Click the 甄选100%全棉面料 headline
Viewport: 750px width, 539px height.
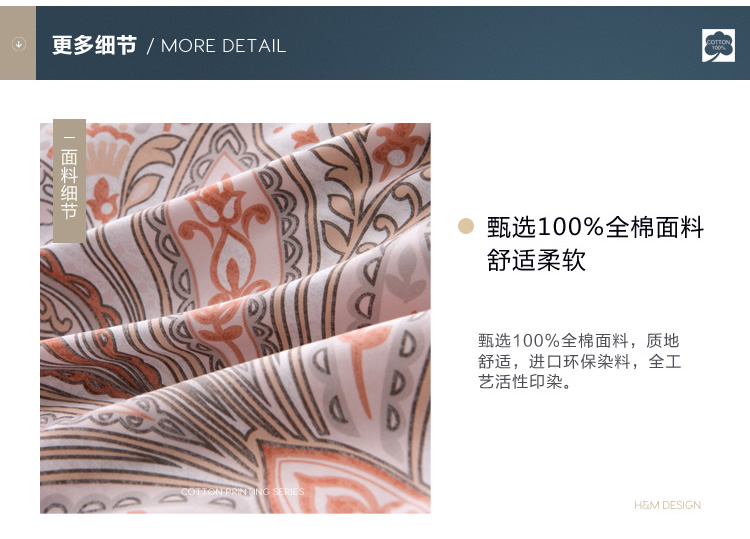coord(595,227)
